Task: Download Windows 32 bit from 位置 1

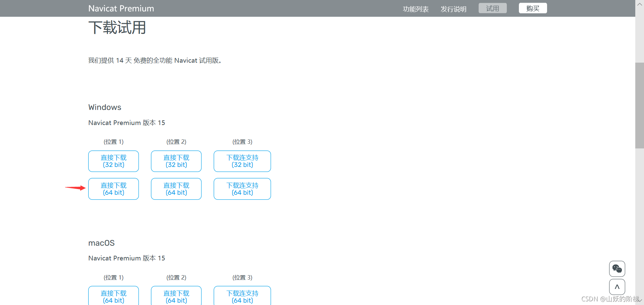Action: pyautogui.click(x=113, y=161)
